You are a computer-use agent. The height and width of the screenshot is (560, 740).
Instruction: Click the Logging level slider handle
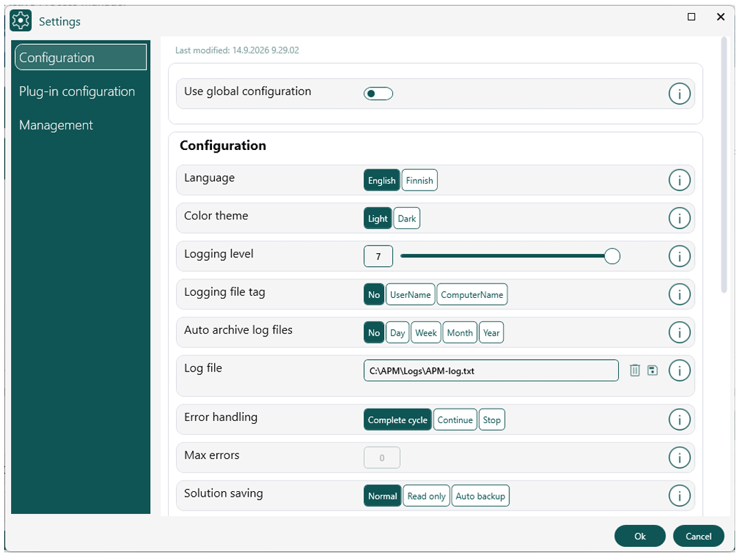pyautogui.click(x=612, y=256)
